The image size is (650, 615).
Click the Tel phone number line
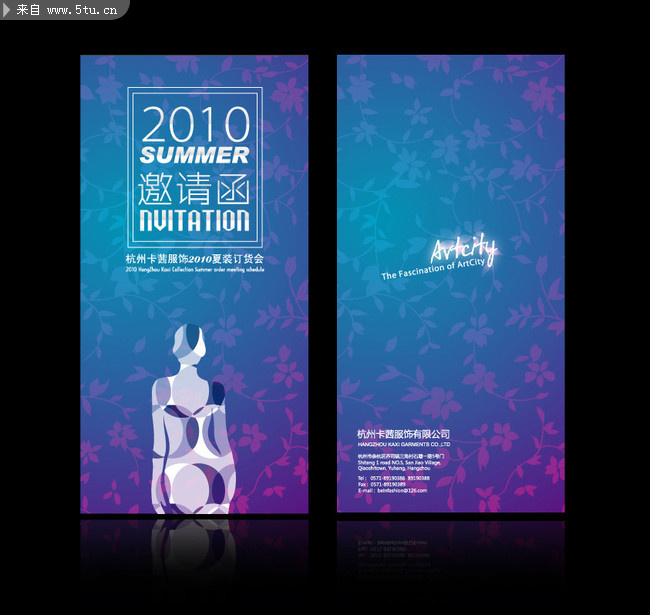[x=393, y=478]
